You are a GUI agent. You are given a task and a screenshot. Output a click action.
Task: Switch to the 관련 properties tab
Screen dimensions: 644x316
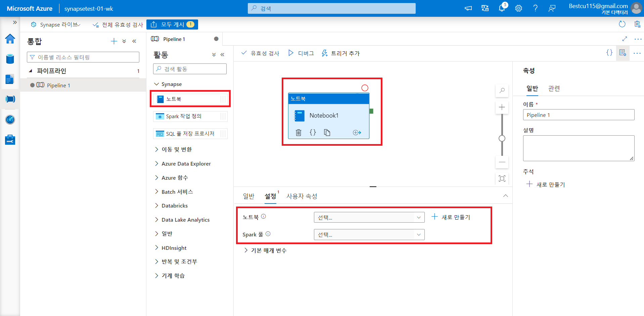coord(554,88)
